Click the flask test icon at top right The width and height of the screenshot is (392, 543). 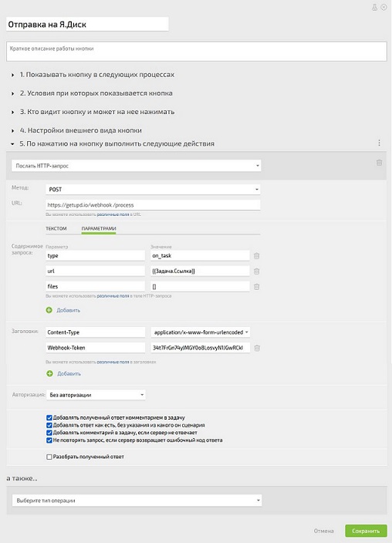[x=374, y=7]
